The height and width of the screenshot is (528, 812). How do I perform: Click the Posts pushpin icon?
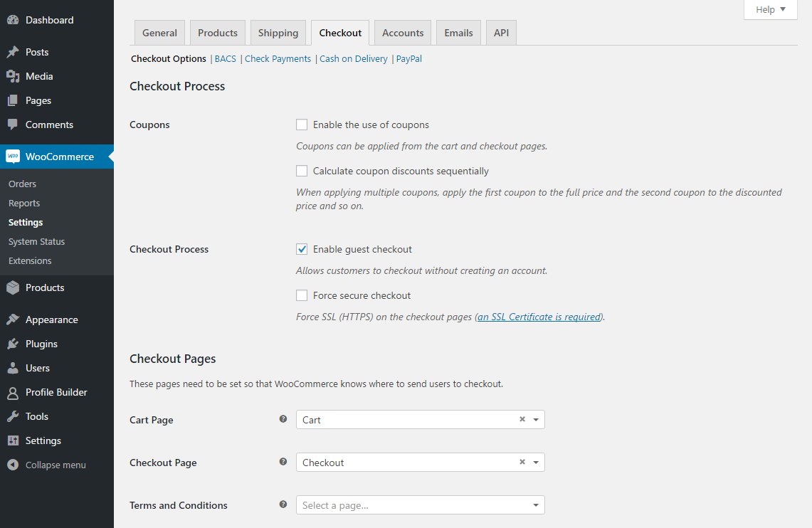[x=13, y=52]
